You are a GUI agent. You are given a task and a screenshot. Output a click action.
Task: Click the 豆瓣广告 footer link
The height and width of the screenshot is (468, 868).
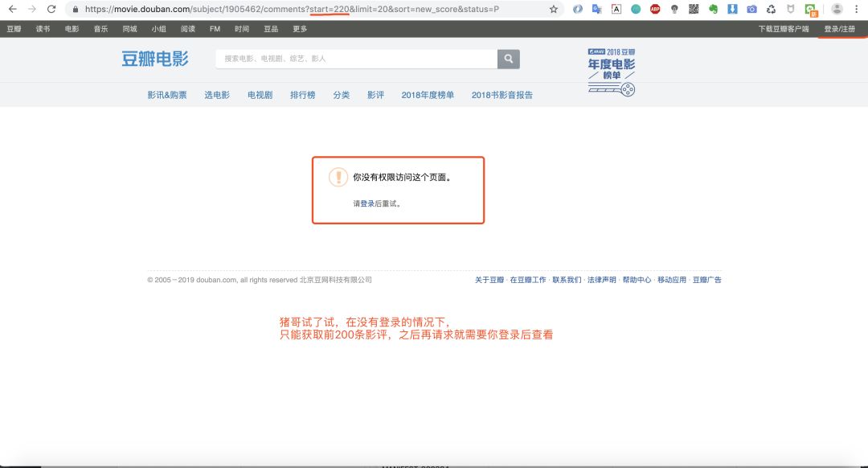coord(707,280)
